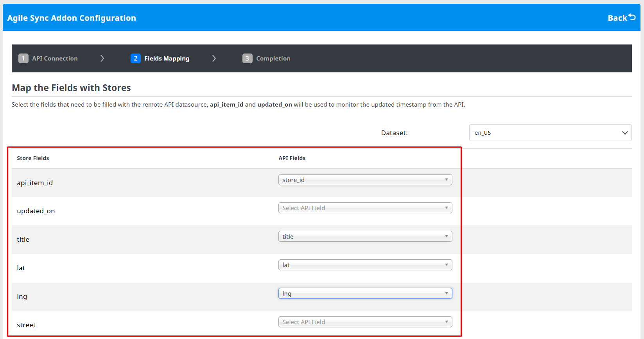Viewport: 644px width, 339px height.
Task: Click the Dataset: label
Action: 394,133
